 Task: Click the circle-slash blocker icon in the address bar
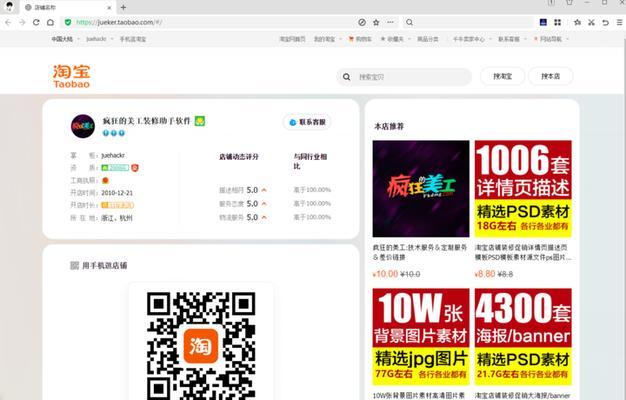[362, 22]
